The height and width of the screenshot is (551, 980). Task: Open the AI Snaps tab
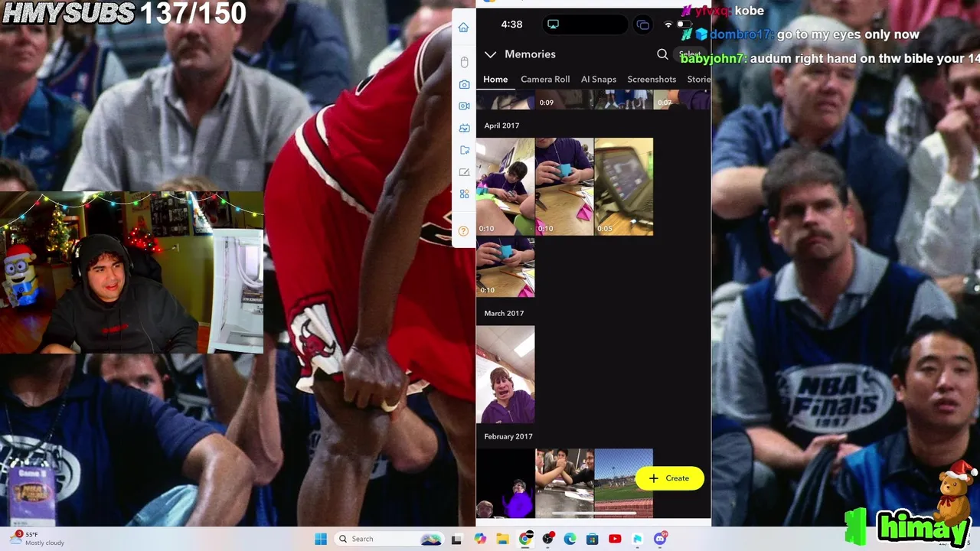tap(599, 79)
